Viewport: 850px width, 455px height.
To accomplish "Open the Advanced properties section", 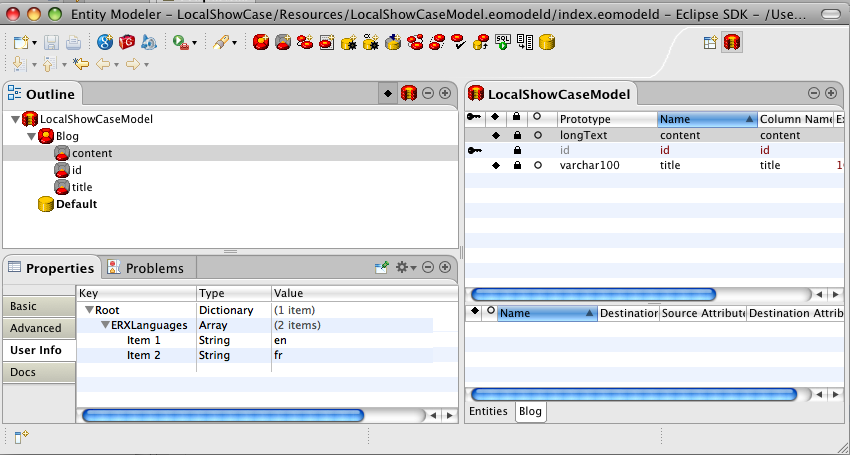I will [x=39, y=328].
